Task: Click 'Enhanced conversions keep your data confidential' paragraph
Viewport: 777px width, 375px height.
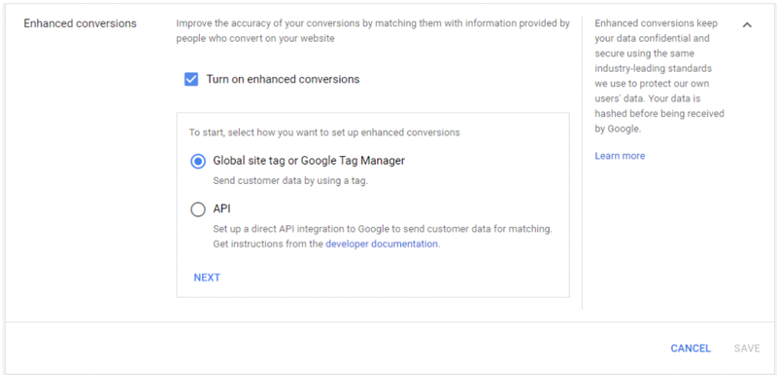Action: point(660,76)
